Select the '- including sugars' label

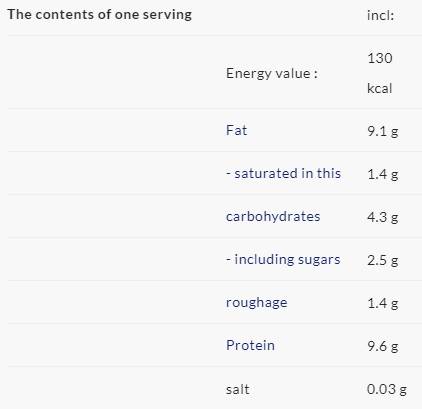pos(283,260)
